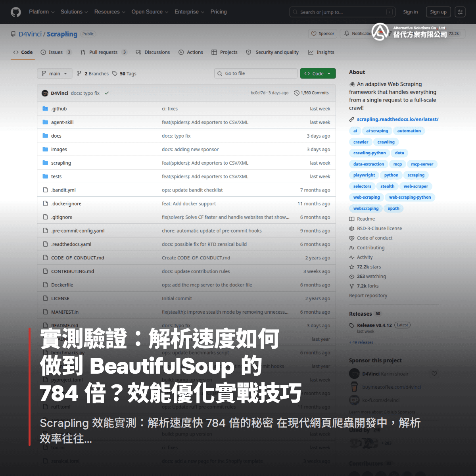
Task: Open the green Code dropdown button
Action: [318, 73]
